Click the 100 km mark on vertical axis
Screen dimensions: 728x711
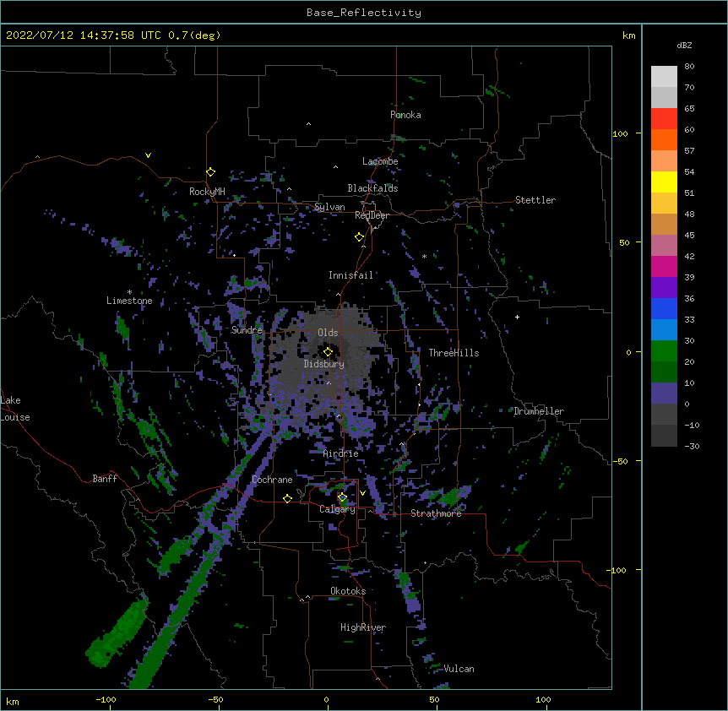pyautogui.click(x=620, y=133)
